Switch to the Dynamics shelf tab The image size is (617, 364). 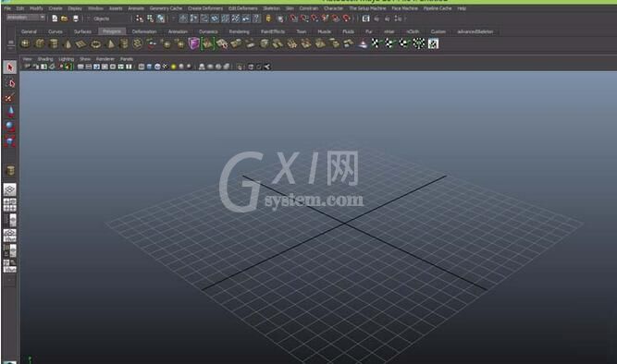[208, 31]
